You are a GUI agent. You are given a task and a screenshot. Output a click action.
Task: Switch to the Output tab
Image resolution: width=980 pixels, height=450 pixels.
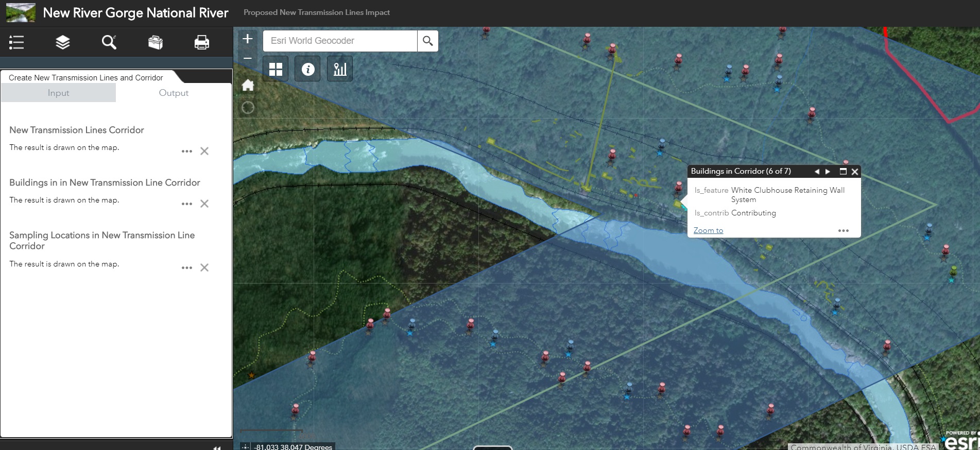(174, 93)
